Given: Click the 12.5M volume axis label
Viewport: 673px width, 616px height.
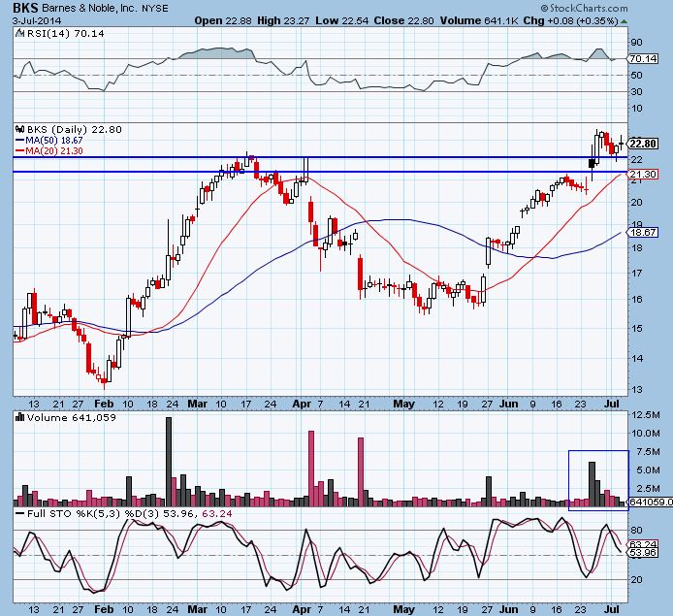Looking at the screenshot, I should coord(646,414).
